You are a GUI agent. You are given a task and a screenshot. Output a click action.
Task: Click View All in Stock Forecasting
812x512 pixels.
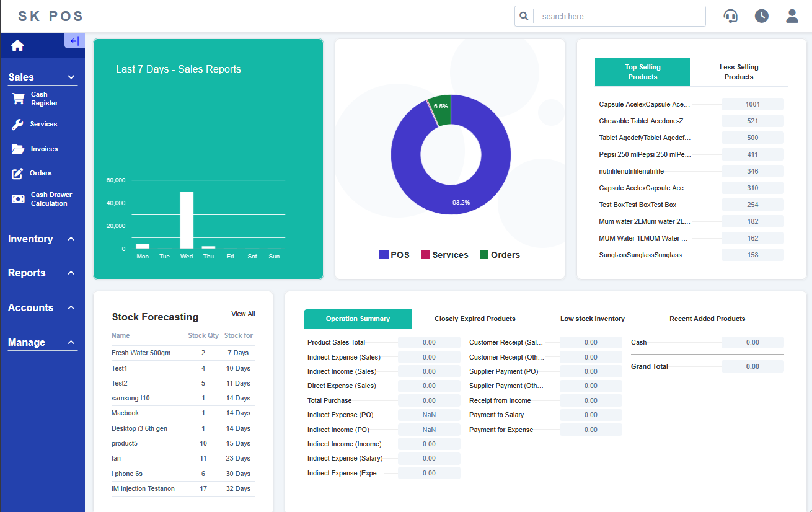pos(243,314)
